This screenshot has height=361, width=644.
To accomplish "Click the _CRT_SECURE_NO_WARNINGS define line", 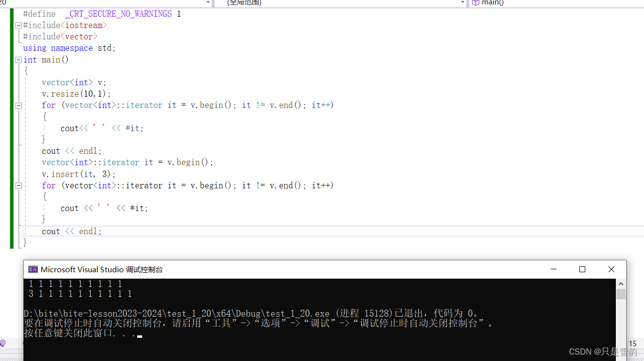I will tap(102, 14).
